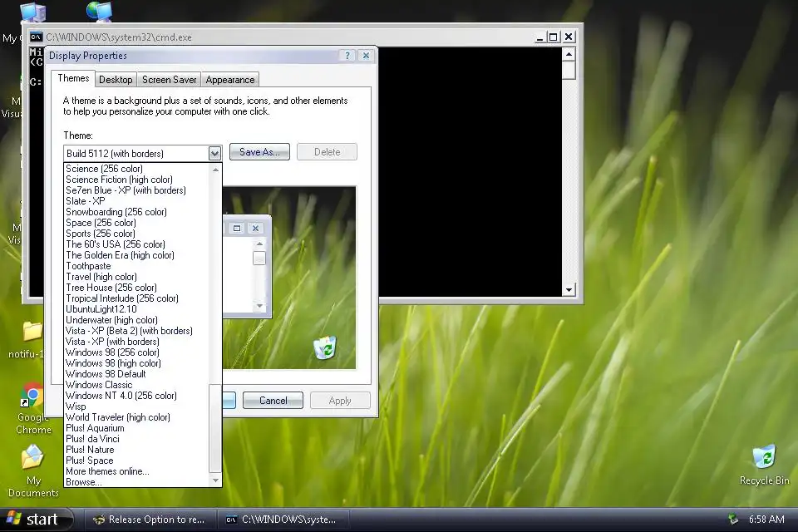Choose Plus! Space theme
Viewport: 798px width, 532px height.
(136, 461)
